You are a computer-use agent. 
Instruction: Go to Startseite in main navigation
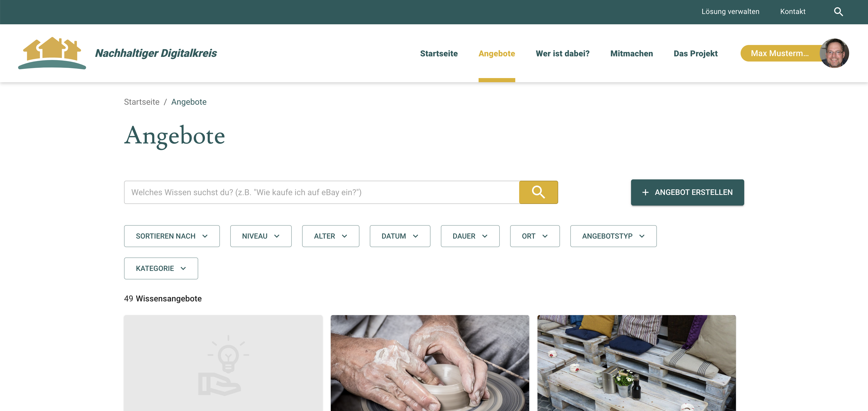click(439, 54)
